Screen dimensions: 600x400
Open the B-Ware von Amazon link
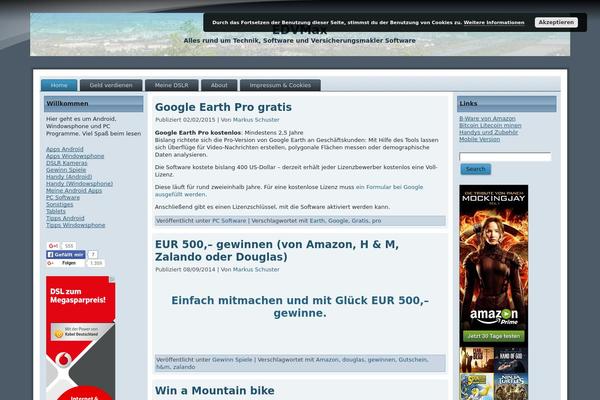click(x=487, y=119)
